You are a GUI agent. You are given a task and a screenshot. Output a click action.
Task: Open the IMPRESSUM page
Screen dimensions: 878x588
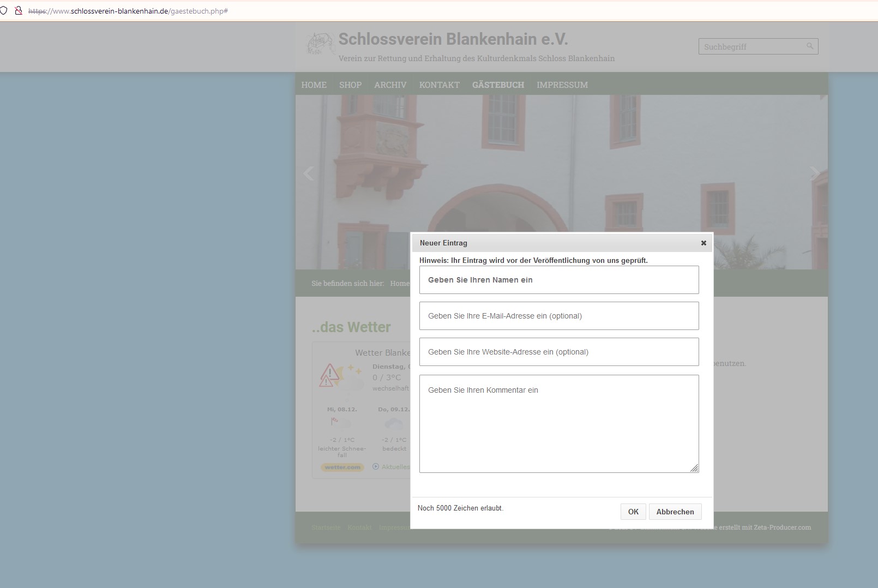click(562, 85)
